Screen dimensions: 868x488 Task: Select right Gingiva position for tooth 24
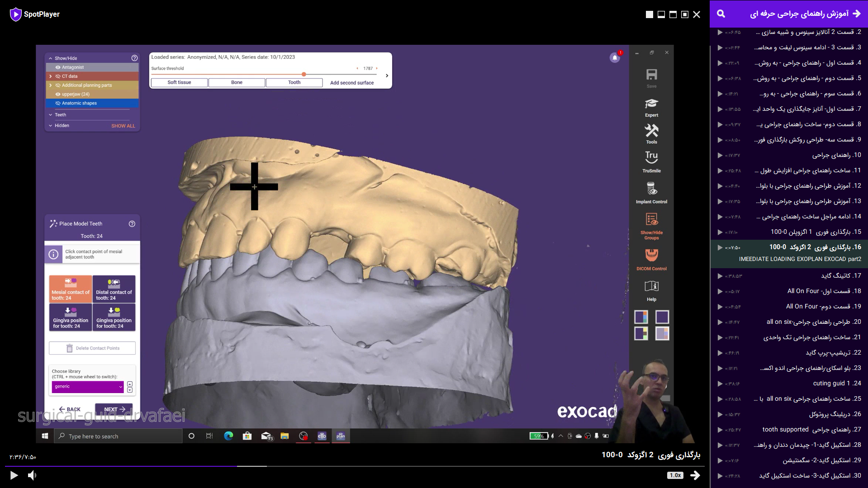[114, 317]
